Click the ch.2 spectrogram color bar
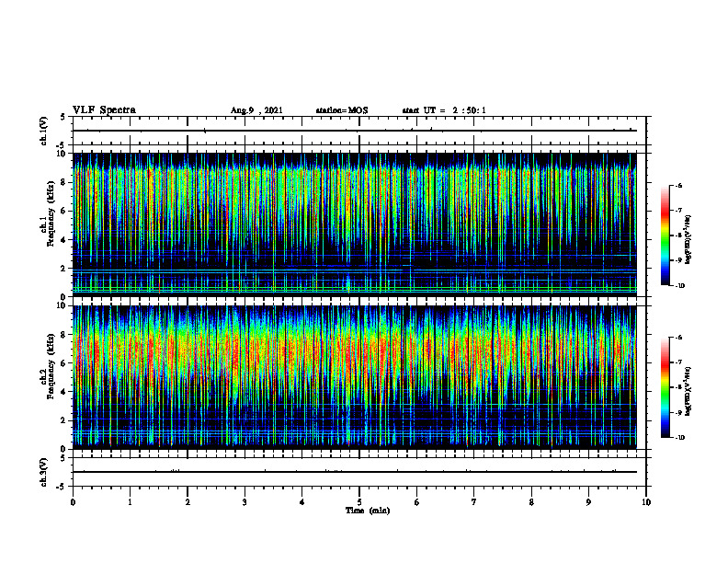The image size is (728, 563). 665,387
